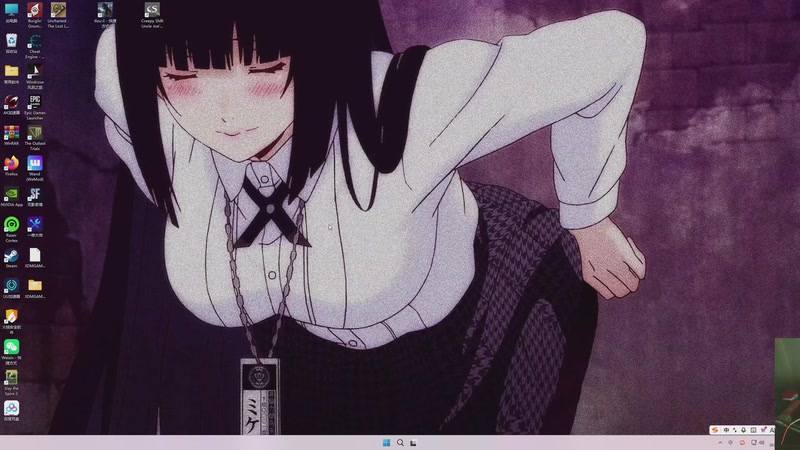Click the Sogou logo on IME bar
The width and height of the screenshot is (800, 450).
[x=715, y=430]
